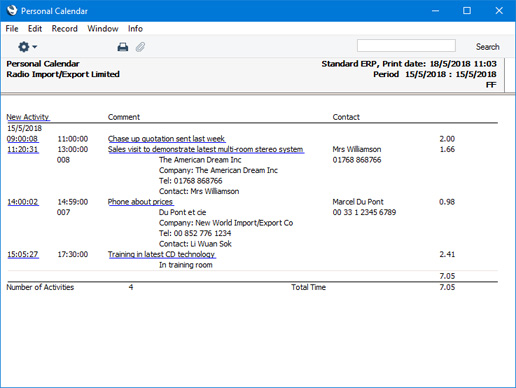Open 'Chase up quotation sent last week'
This screenshot has height=388, width=516.
click(x=166, y=139)
